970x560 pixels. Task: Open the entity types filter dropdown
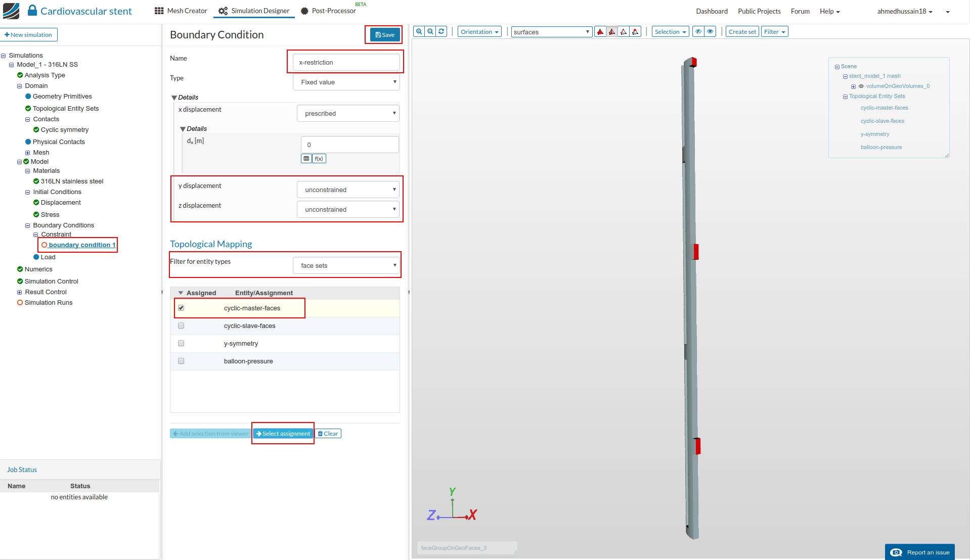pyautogui.click(x=346, y=266)
